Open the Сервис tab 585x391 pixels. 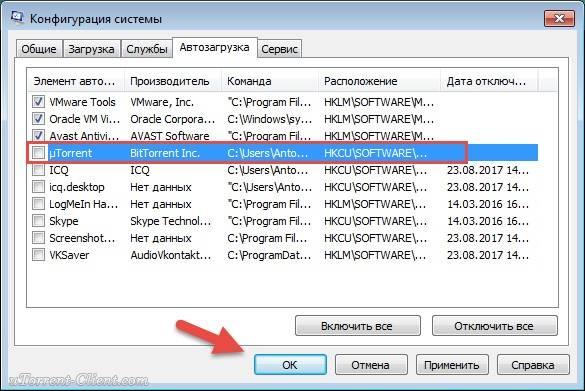(279, 49)
